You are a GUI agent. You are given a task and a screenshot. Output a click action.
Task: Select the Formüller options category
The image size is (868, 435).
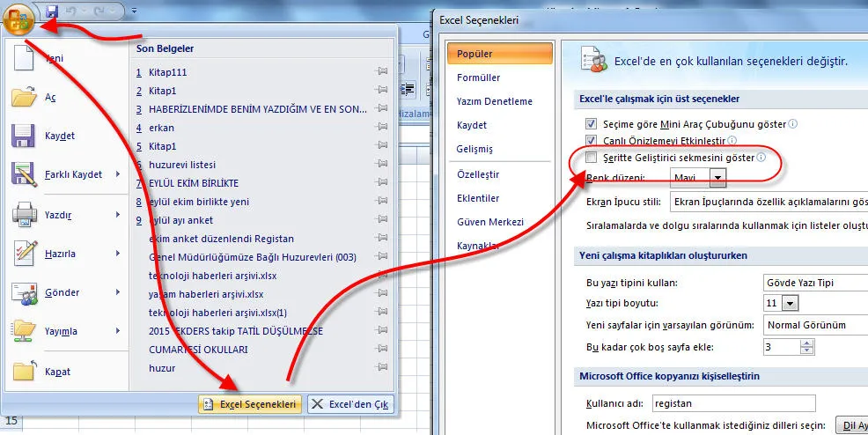point(478,77)
